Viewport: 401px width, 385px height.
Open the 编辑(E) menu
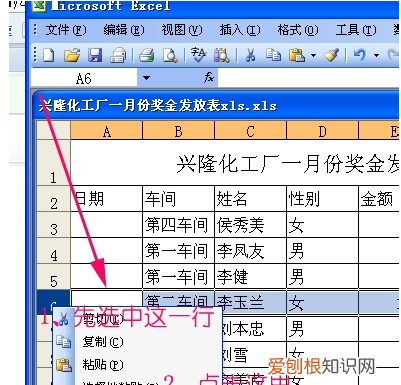tap(124, 30)
